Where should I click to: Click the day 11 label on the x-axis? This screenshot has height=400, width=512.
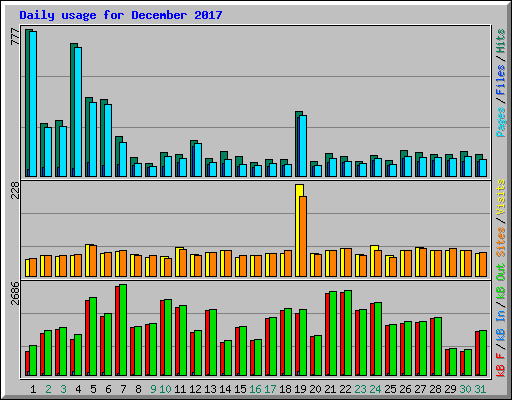pos(180,389)
